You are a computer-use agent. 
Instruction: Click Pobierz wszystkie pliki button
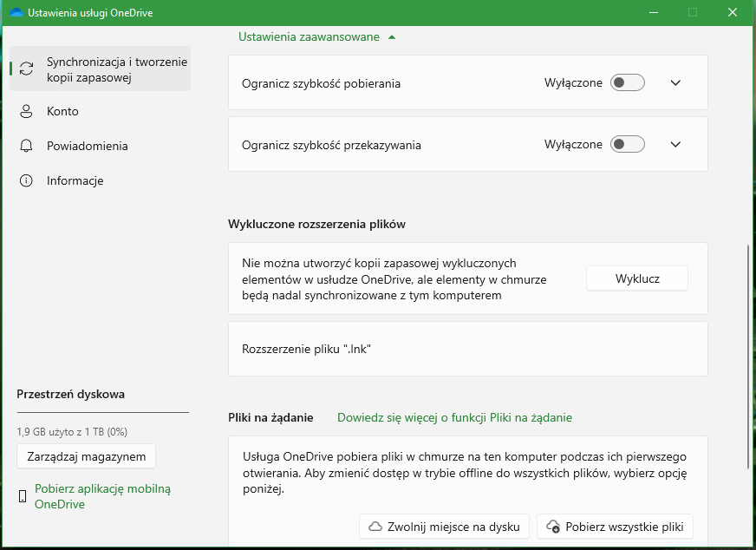[615, 527]
